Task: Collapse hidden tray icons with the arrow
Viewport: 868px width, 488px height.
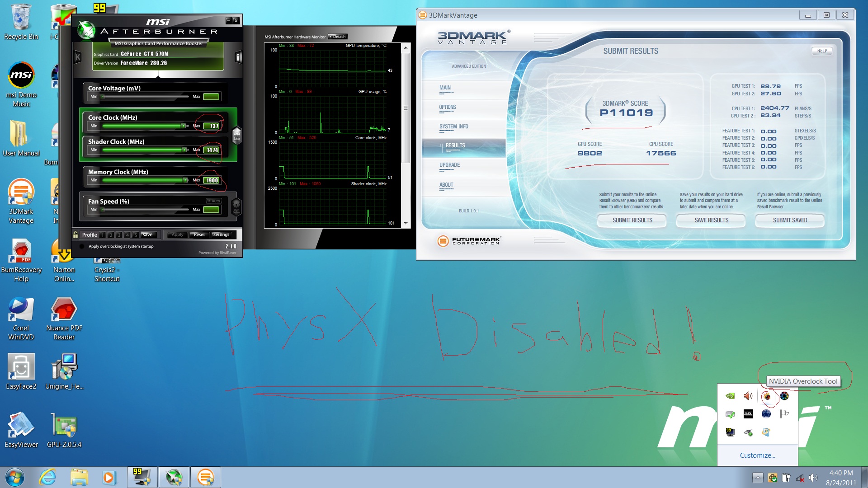Action: 758,478
